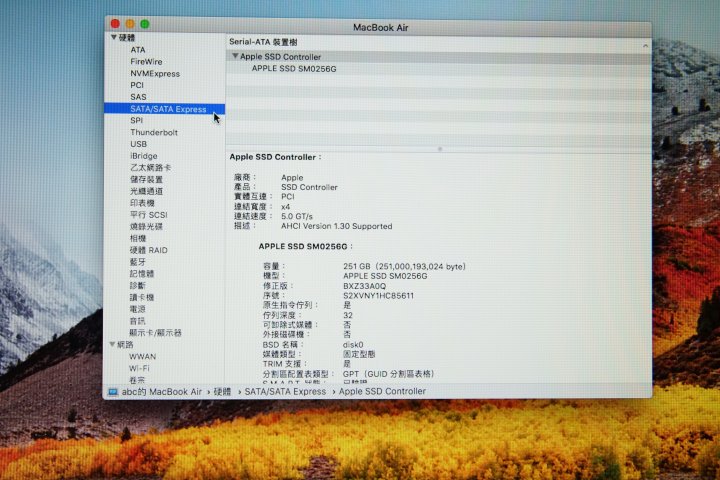The image size is (720, 480).
Task: Click the link speed value 5.0 GT/s
Action: (297, 216)
